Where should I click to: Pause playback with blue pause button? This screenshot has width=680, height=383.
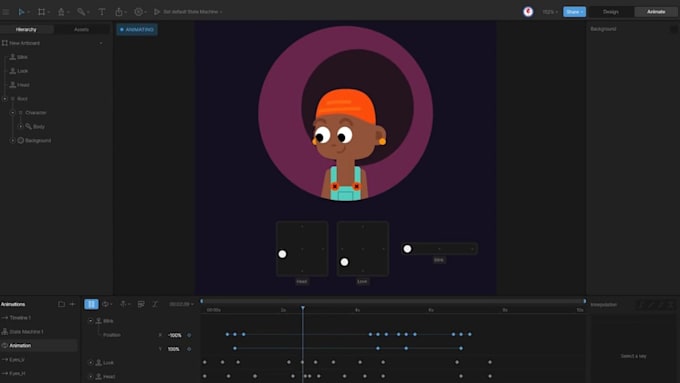(x=91, y=304)
